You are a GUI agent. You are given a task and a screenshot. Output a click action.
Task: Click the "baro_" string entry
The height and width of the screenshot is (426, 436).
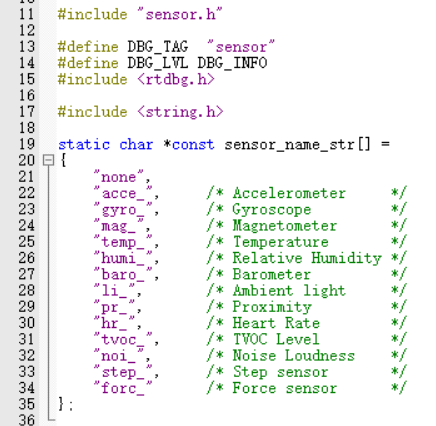123,275
